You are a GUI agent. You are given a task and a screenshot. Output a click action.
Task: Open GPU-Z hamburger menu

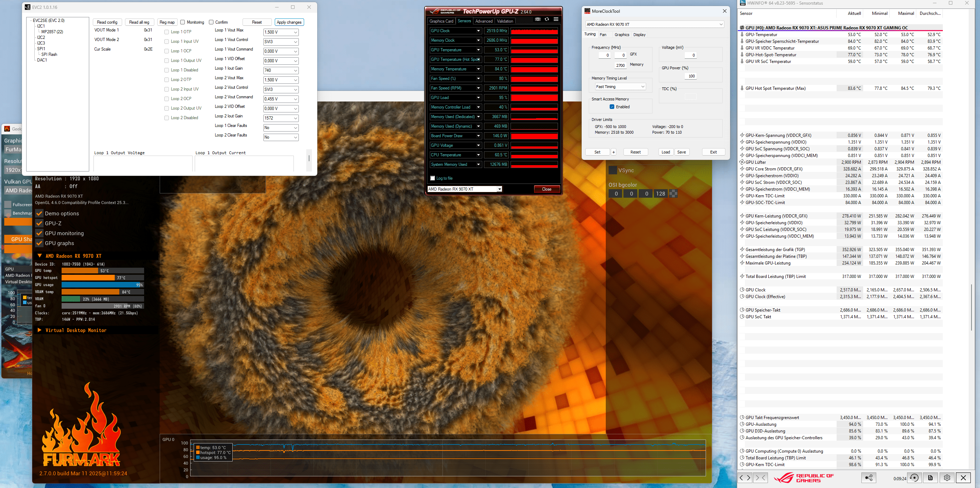click(x=556, y=19)
